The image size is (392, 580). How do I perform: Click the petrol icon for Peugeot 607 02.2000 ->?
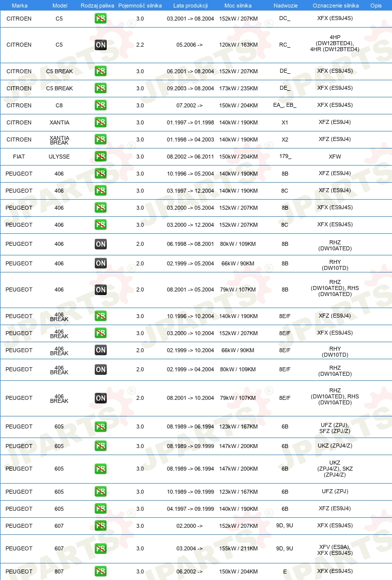100,525
